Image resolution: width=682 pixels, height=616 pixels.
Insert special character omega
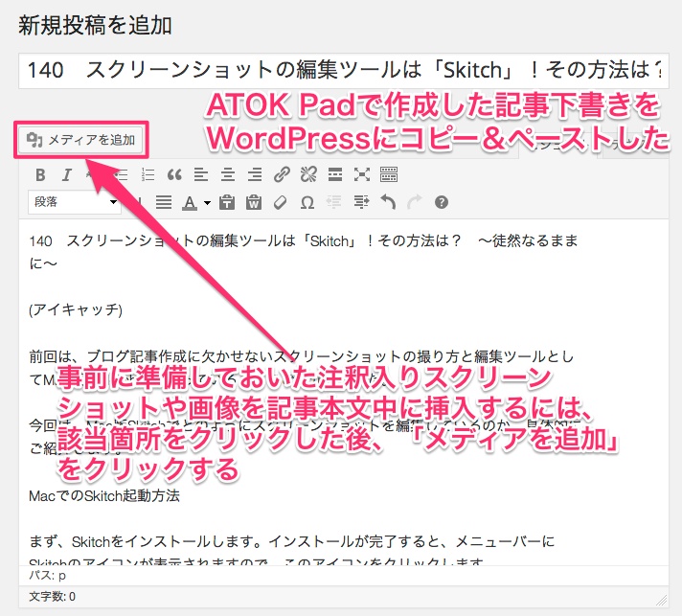pyautogui.click(x=307, y=202)
